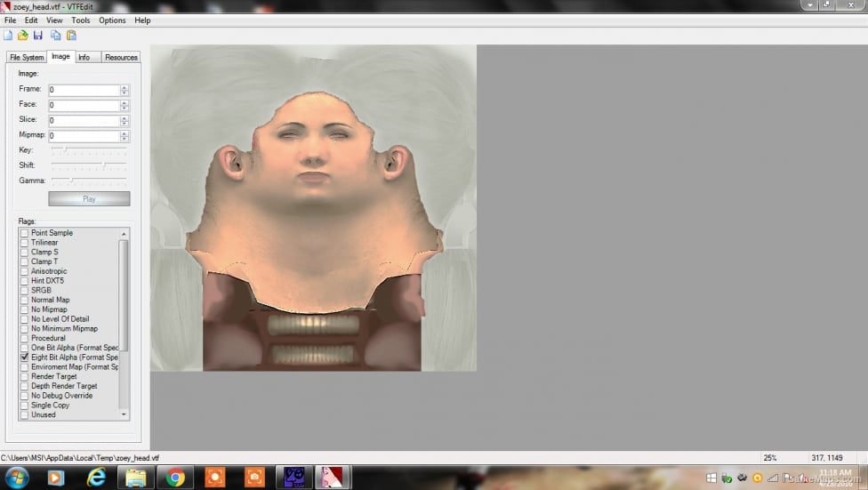
Task: Click the Save floppy disk icon
Action: point(38,36)
